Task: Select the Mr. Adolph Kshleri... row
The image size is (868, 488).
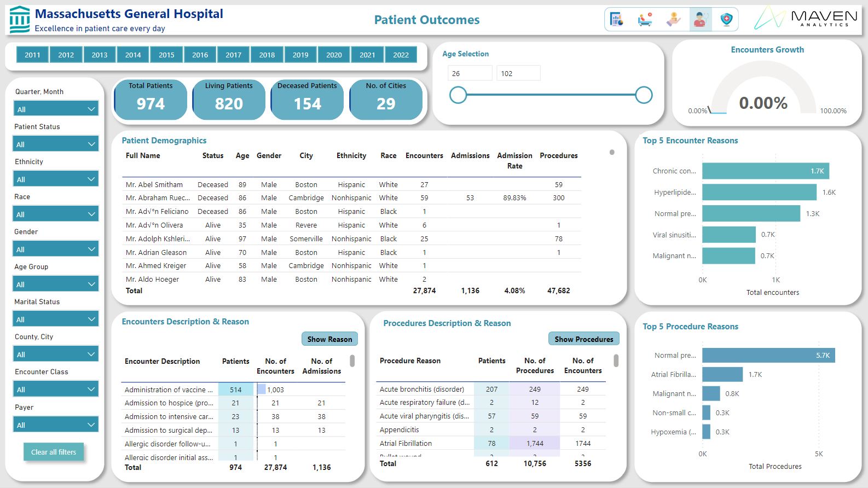Action: pyautogui.click(x=351, y=239)
